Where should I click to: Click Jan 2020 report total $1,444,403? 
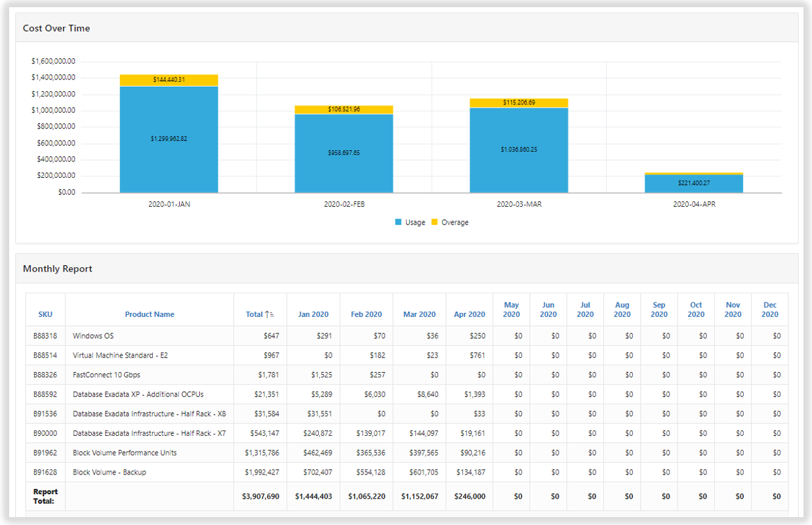click(x=314, y=497)
